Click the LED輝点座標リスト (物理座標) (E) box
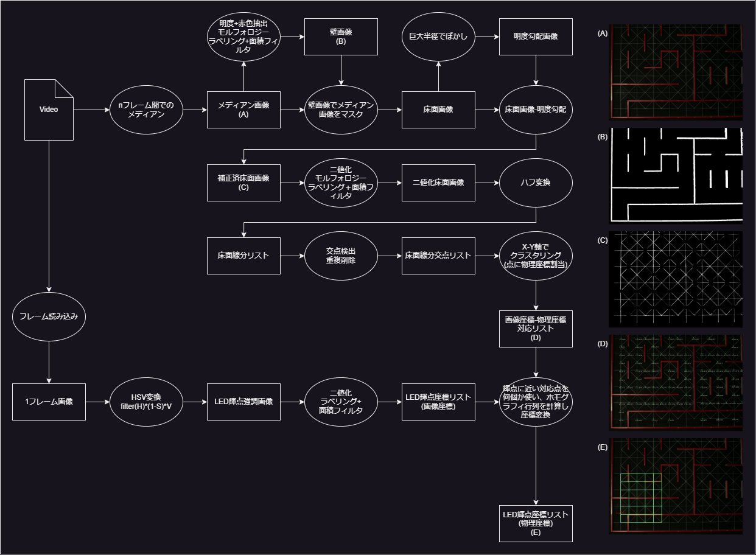 click(x=536, y=523)
